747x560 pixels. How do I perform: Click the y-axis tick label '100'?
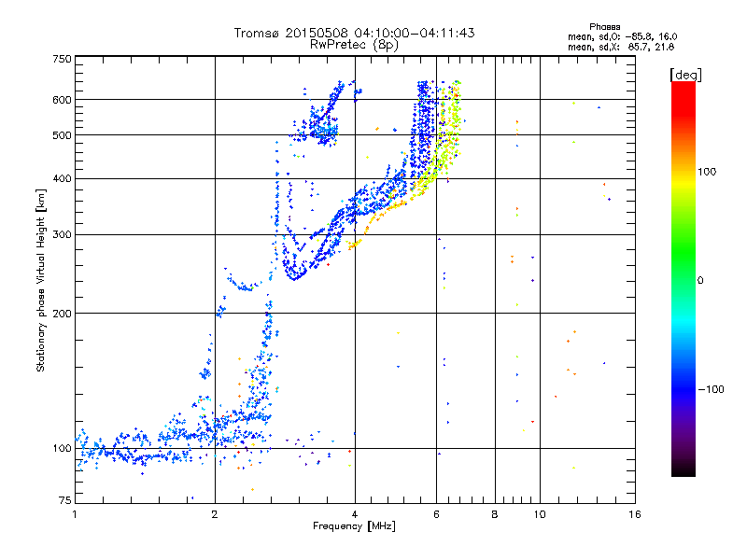tap(62, 448)
